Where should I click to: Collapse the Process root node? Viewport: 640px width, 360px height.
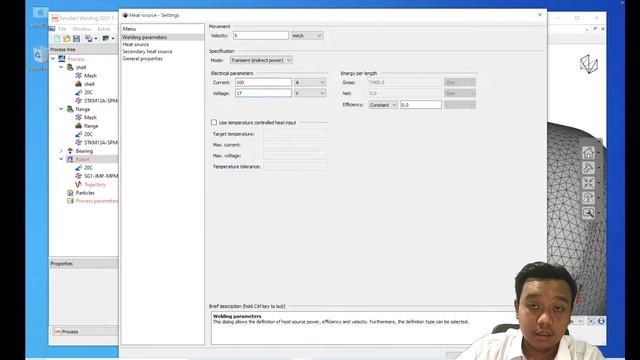point(53,59)
